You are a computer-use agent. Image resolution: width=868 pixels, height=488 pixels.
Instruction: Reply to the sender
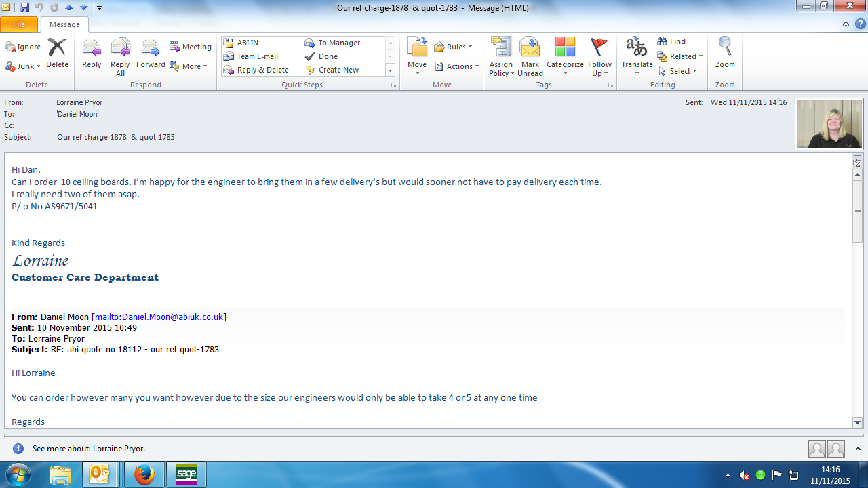coord(92,54)
